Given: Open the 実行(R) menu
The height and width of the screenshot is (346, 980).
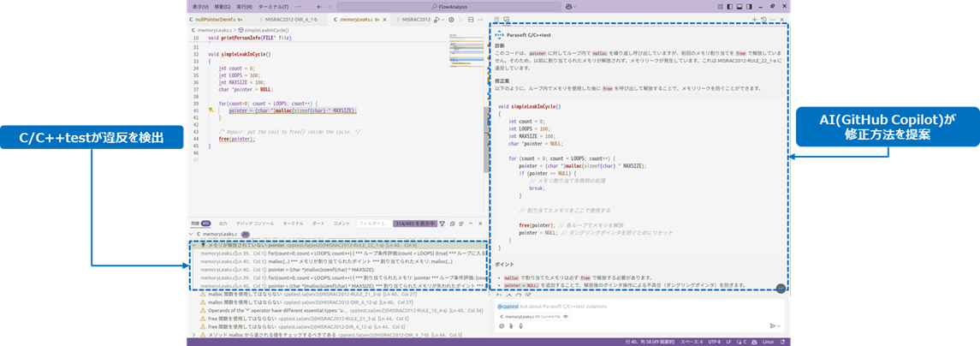Looking at the screenshot, I should 244,6.
